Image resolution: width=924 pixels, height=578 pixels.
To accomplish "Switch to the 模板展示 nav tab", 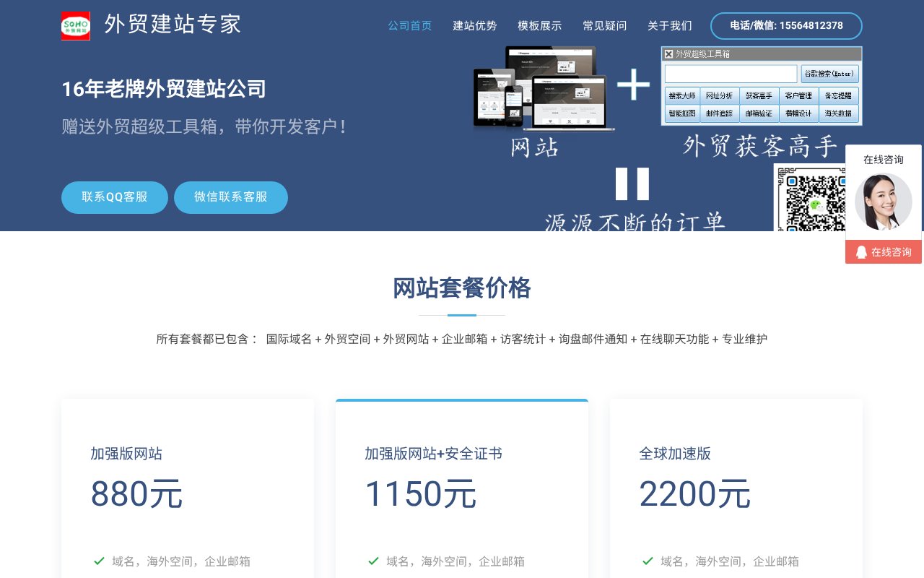I will point(539,25).
